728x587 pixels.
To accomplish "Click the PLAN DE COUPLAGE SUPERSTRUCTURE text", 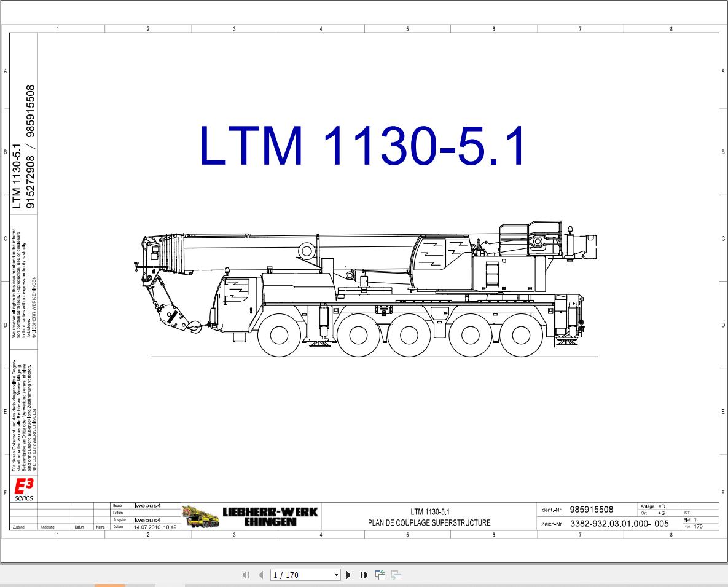I will pyautogui.click(x=429, y=522).
